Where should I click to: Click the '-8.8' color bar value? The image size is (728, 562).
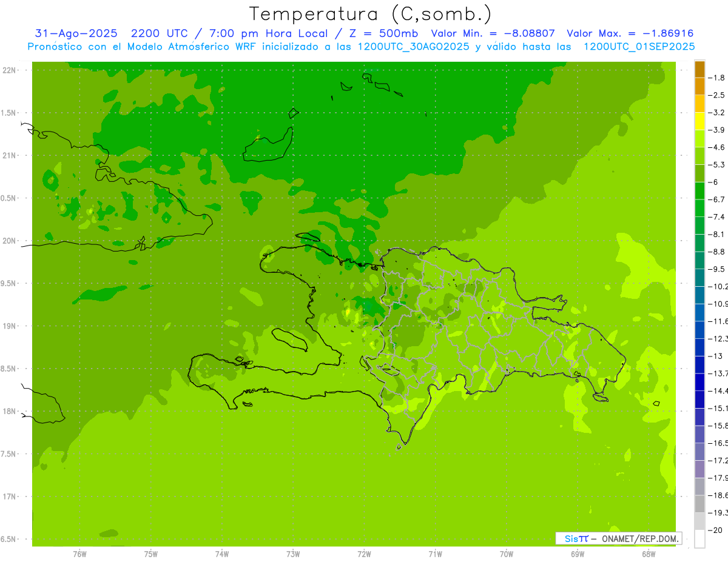coord(718,251)
